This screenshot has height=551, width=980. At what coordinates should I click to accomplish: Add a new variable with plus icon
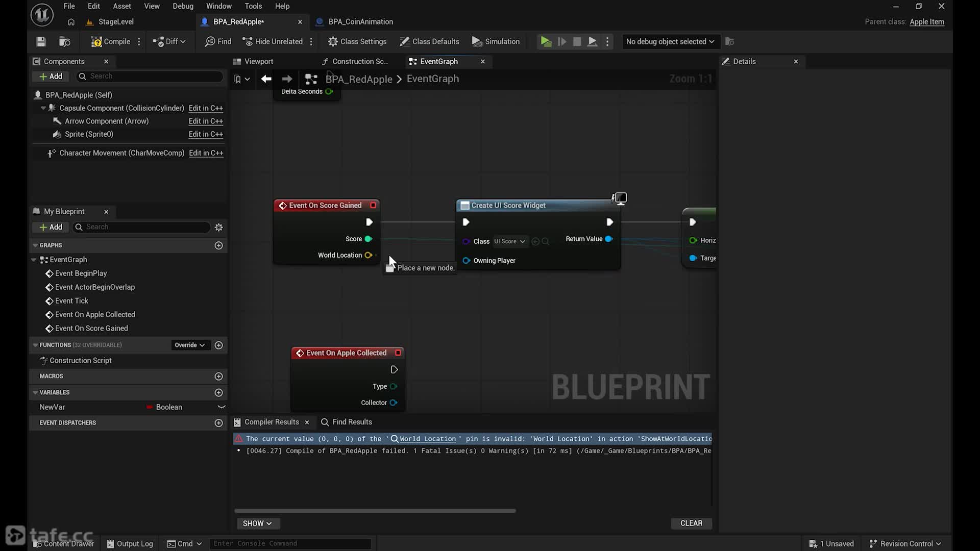[219, 393]
